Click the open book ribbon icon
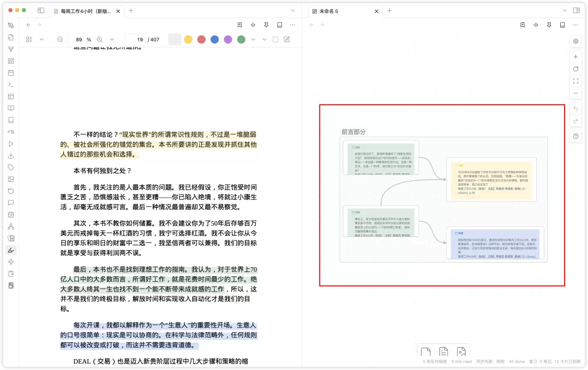Viewport: 588px width, 370px height. tap(11, 108)
